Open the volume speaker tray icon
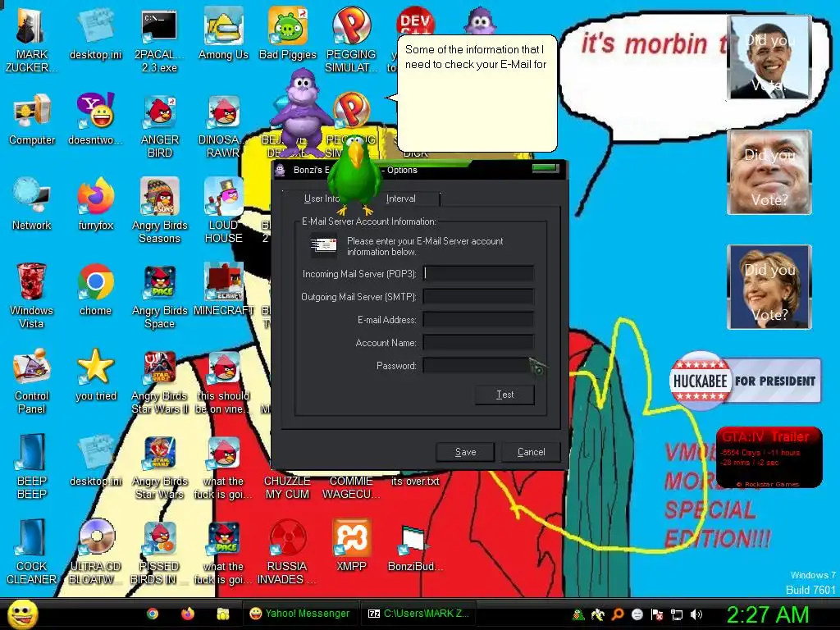 (696, 614)
